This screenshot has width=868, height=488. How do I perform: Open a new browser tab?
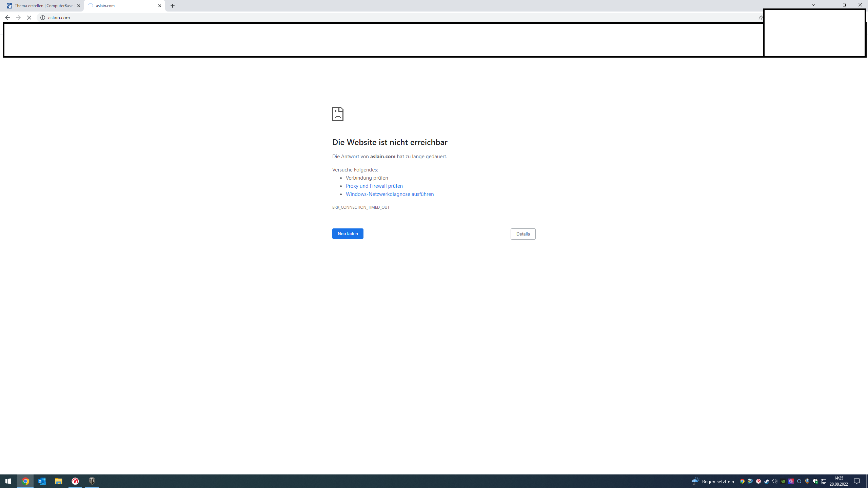click(173, 6)
